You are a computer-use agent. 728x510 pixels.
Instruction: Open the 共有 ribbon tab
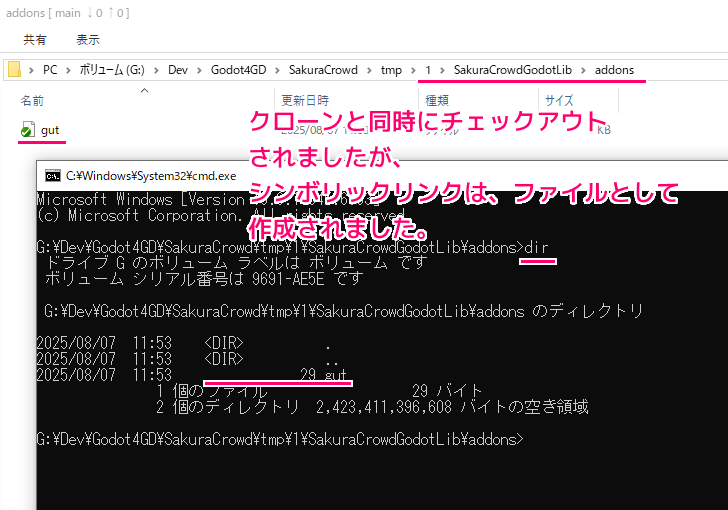[35, 40]
